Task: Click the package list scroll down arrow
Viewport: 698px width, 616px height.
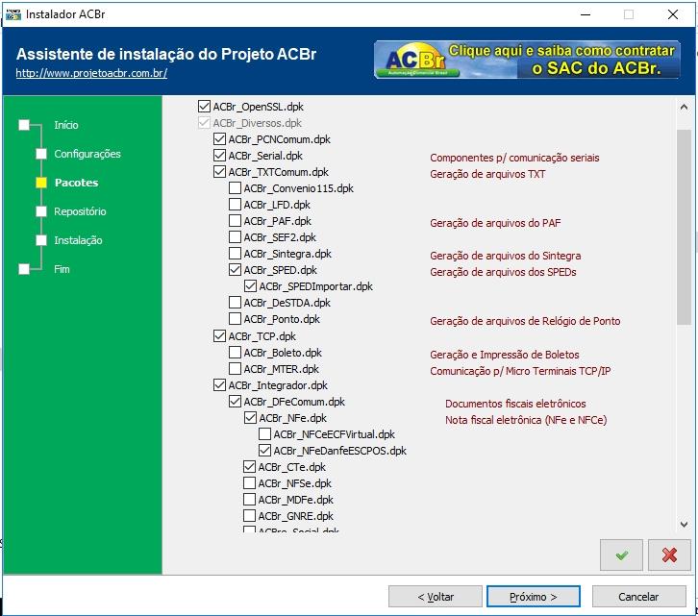Action: (684, 525)
